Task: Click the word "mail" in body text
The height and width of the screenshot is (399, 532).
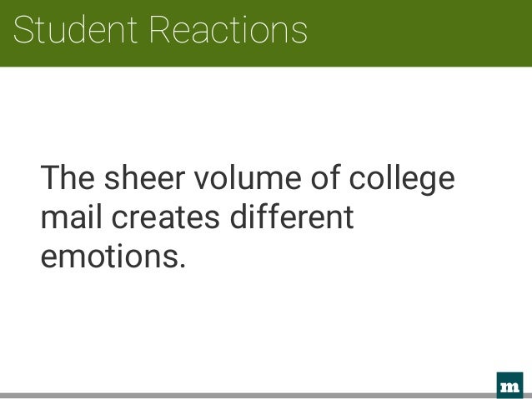Action: [71, 217]
